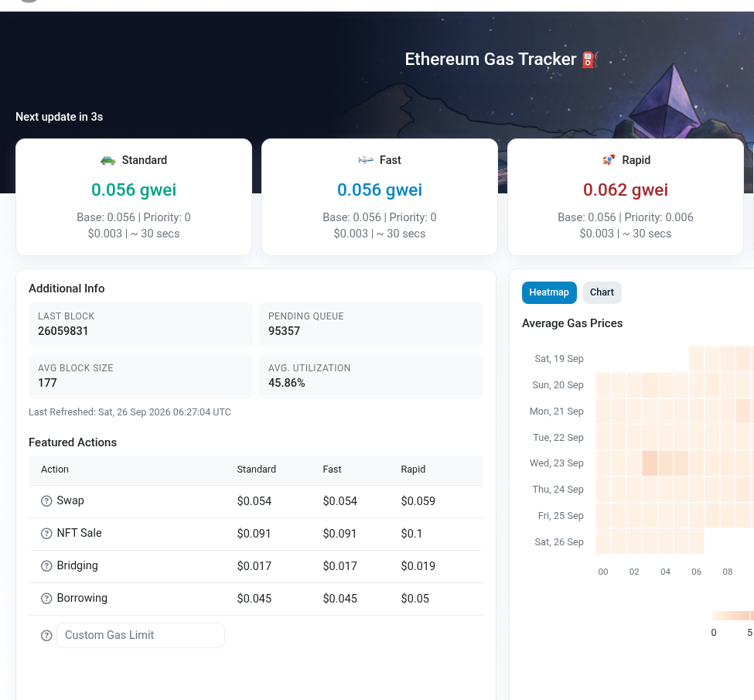Click the Next update in 3s text
The image size is (754, 700).
tap(59, 117)
